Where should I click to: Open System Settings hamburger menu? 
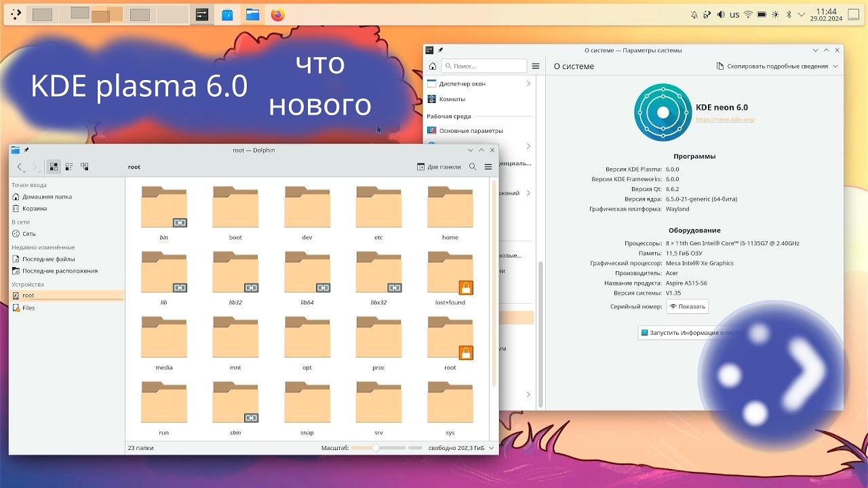(536, 66)
